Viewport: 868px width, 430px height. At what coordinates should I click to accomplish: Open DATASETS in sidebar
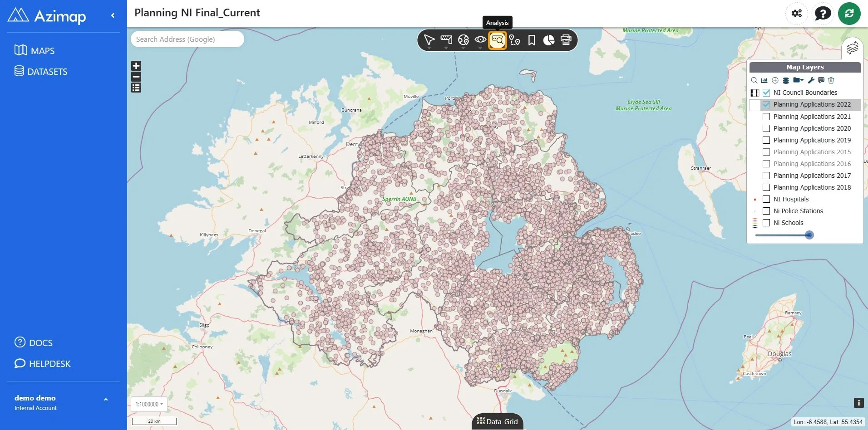[41, 71]
